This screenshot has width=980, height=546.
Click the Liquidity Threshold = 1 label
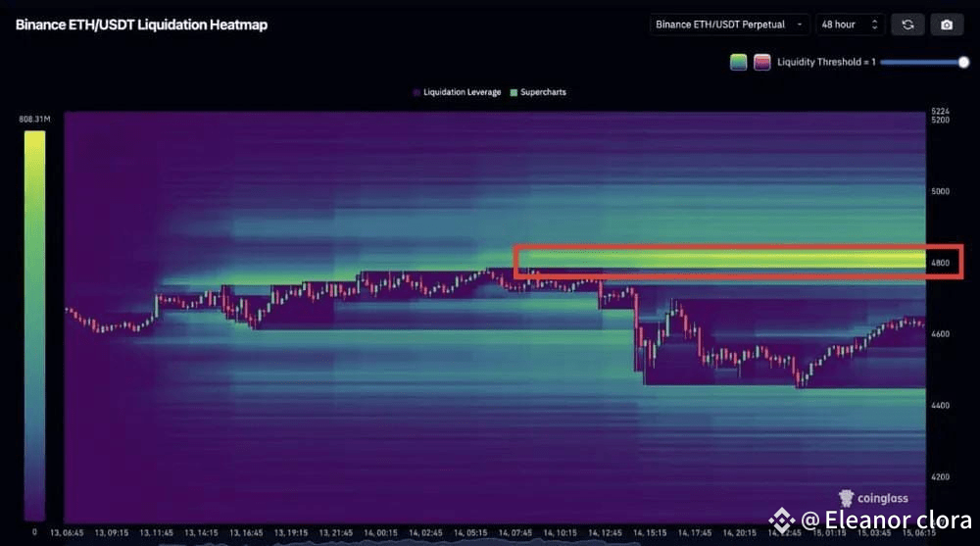[826, 62]
